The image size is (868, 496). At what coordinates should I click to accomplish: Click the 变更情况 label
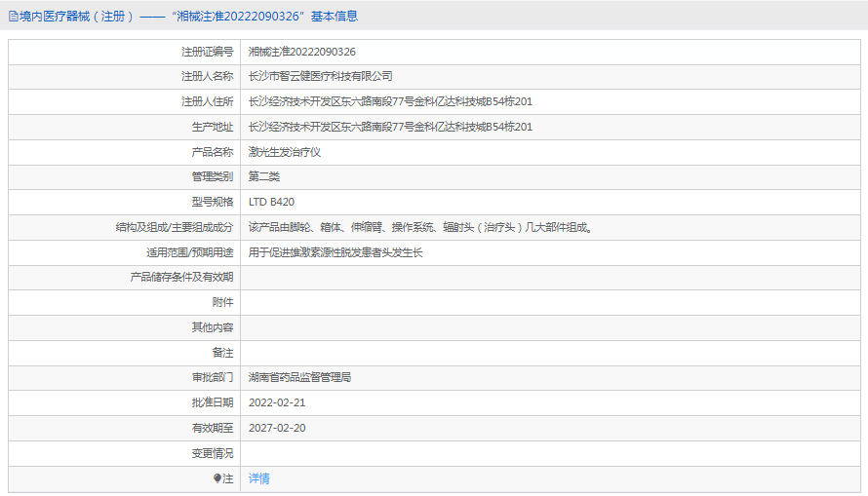213,453
